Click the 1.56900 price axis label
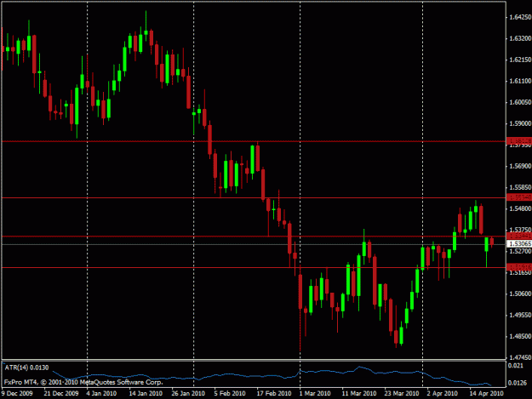532x399 pixels. pos(520,166)
